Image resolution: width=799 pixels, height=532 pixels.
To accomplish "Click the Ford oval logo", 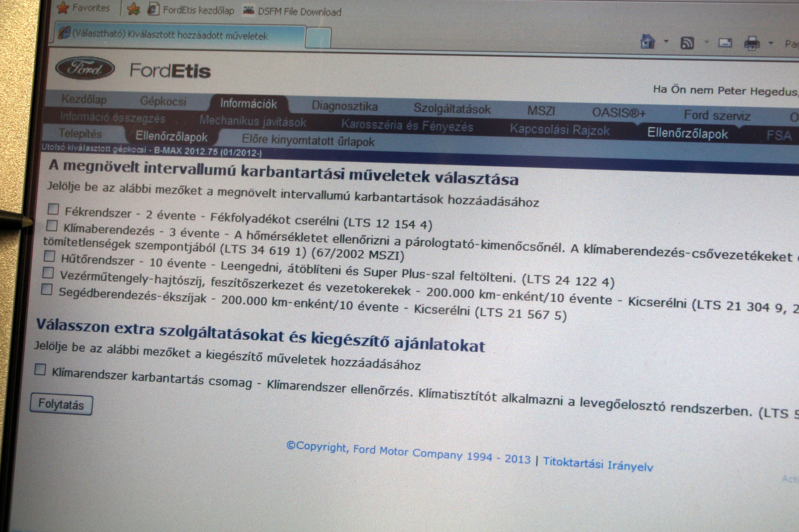I will [x=85, y=68].
